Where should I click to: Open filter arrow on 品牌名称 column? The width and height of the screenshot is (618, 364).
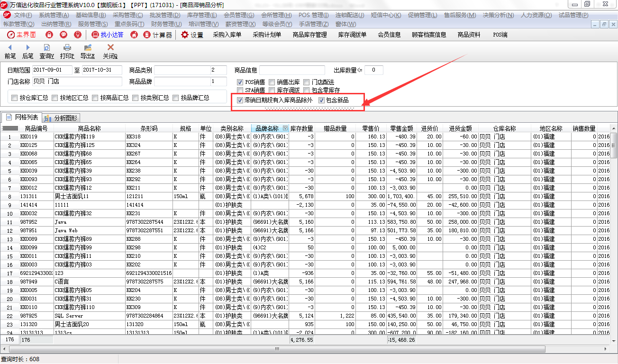point(285,128)
